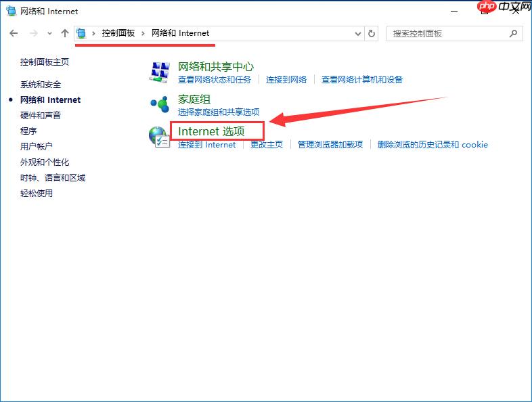
Task: Click the title bar window icon
Action: (x=12, y=11)
